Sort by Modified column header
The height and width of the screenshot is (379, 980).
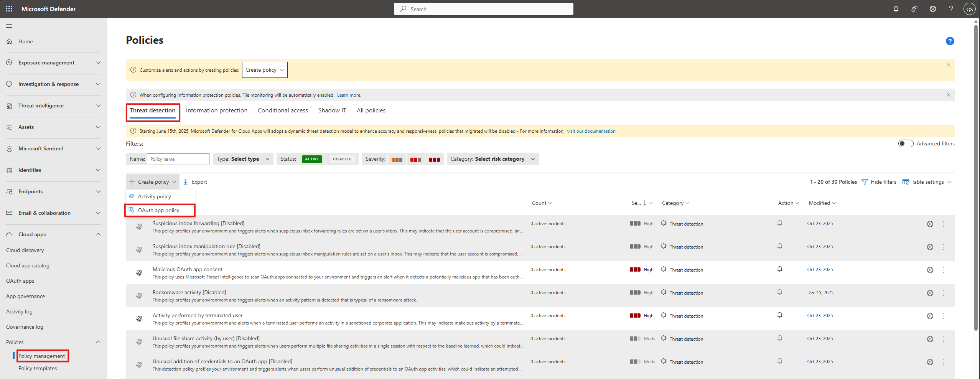[x=822, y=203]
